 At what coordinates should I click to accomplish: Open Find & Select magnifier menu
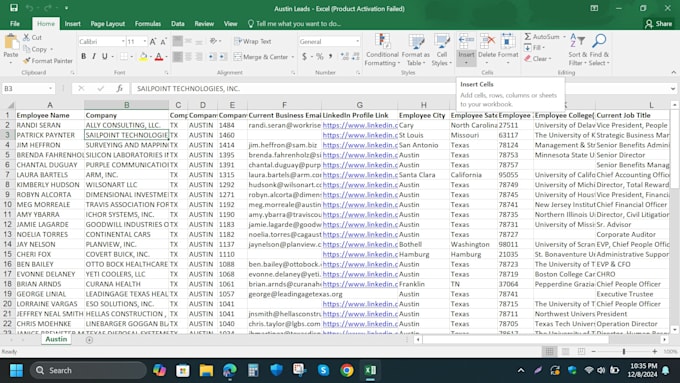pyautogui.click(x=599, y=50)
